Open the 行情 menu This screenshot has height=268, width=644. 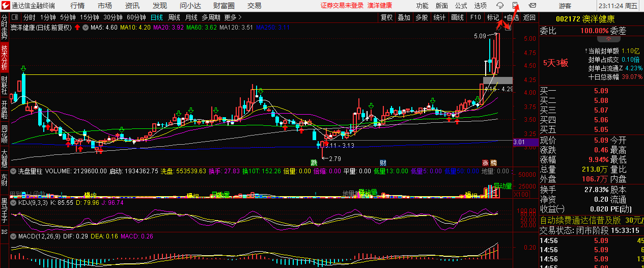click(x=77, y=6)
